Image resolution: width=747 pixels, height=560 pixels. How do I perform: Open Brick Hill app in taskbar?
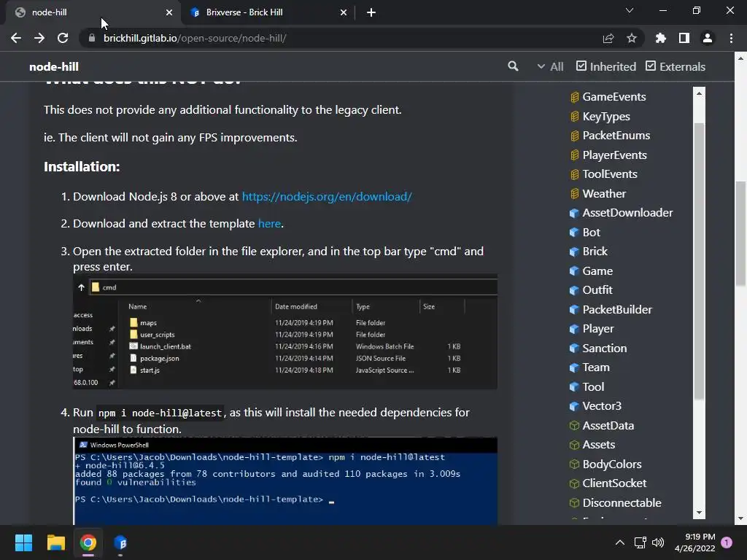coord(120,542)
